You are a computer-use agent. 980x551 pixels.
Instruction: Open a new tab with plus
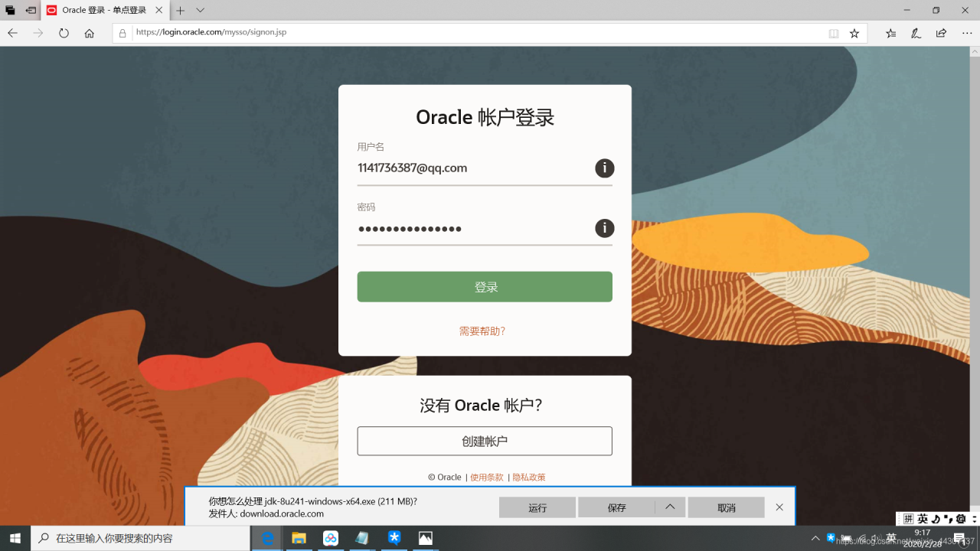point(181,10)
